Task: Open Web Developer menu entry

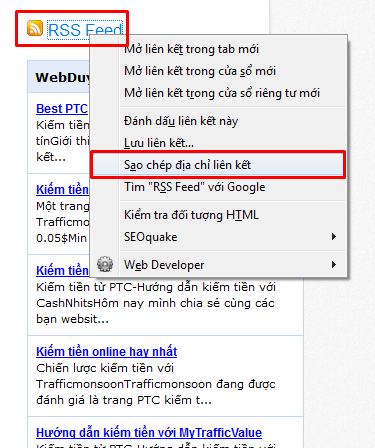Action: (x=218, y=265)
